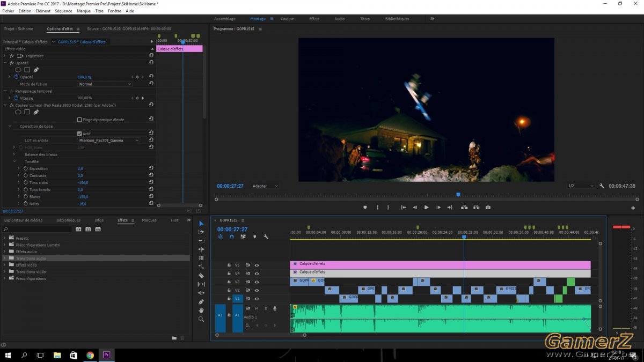This screenshot has height=362, width=644.
Task: Open LUT en entrée dropdown
Action: tap(108, 141)
